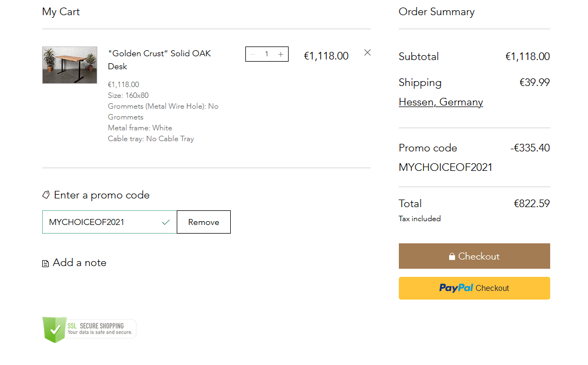
Task: Click the Order Summary heading
Action: tap(436, 12)
